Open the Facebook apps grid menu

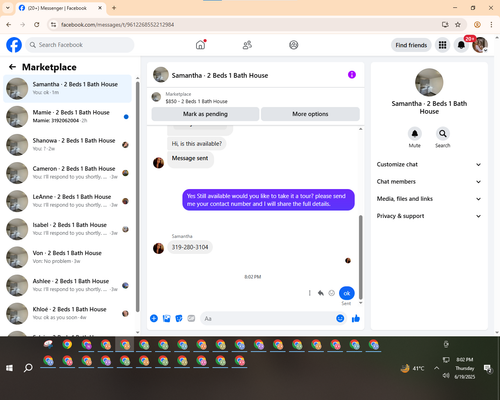pos(442,45)
